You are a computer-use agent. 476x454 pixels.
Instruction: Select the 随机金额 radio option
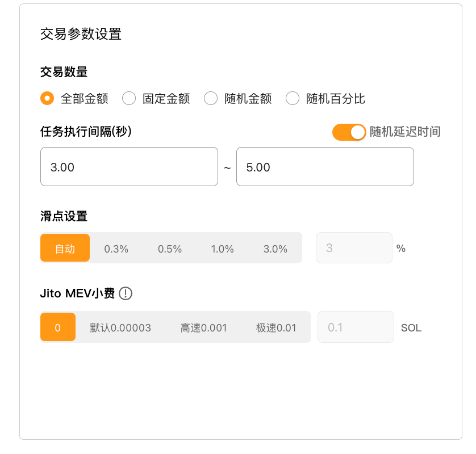click(x=211, y=99)
